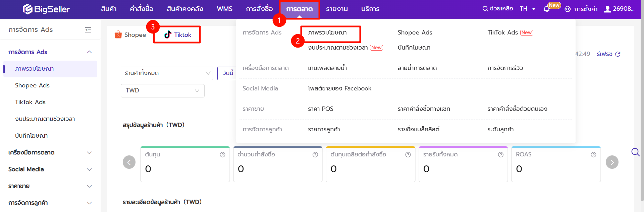The height and width of the screenshot is (212, 644).
Task: Switch to the Tiktok tab
Action: [x=177, y=35]
